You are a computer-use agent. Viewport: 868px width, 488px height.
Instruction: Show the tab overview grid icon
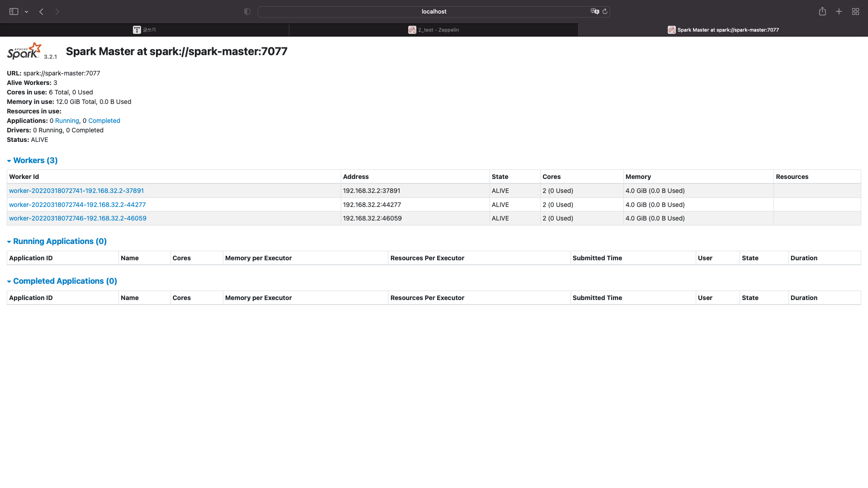tap(855, 12)
